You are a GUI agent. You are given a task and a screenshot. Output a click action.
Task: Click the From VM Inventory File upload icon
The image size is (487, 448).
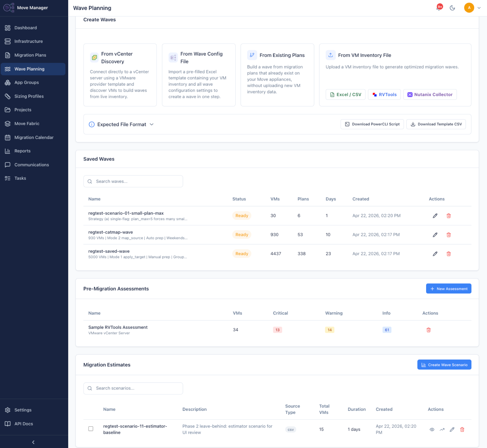point(331,55)
